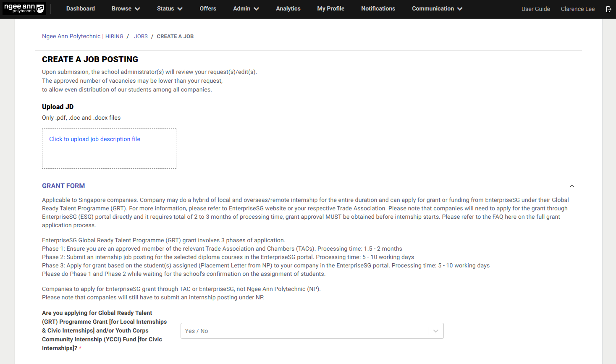Open the Yes / No GRT dropdown
616x364 pixels.
[312, 331]
